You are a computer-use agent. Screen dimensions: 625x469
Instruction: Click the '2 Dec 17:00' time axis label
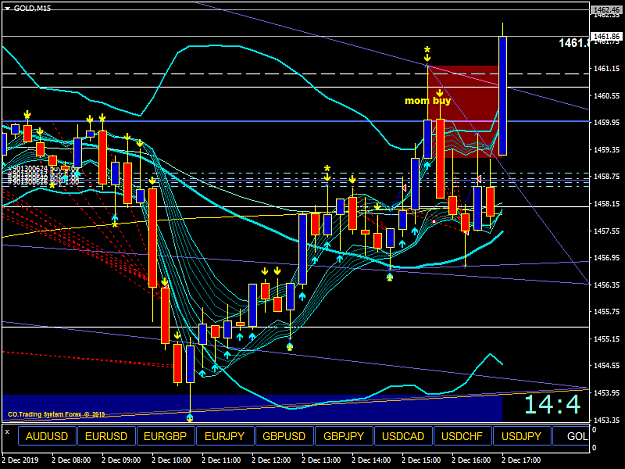pyautogui.click(x=521, y=460)
